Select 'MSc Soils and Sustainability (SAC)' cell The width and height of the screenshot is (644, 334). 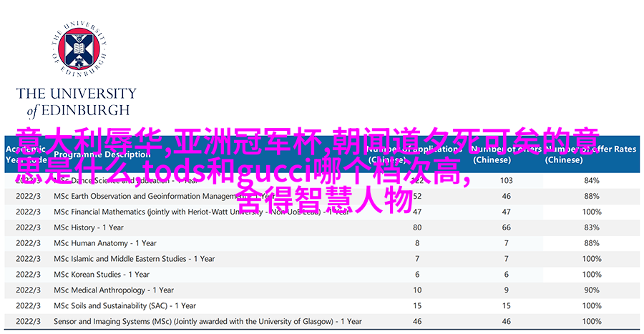click(x=125, y=305)
